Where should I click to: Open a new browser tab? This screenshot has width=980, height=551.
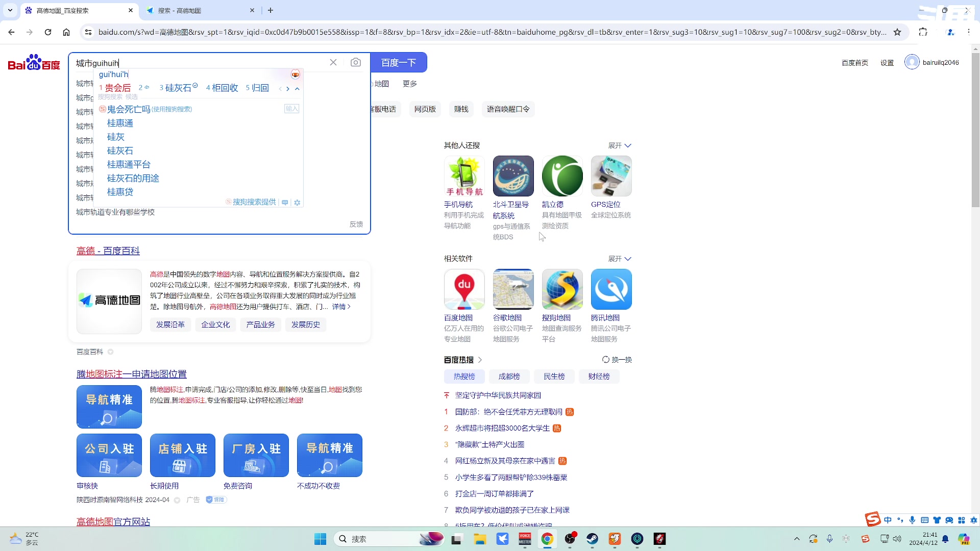[271, 10]
